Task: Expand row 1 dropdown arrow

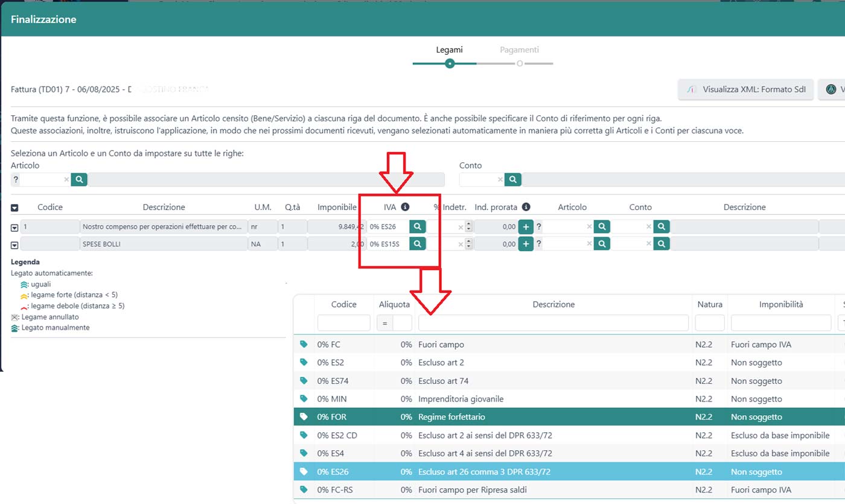Action: tap(14, 228)
